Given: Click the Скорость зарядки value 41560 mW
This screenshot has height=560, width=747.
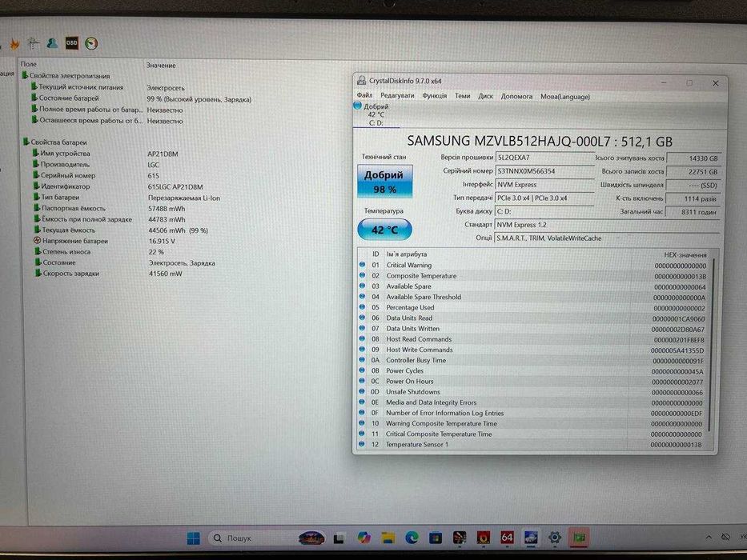Looking at the screenshot, I should click(x=165, y=274).
